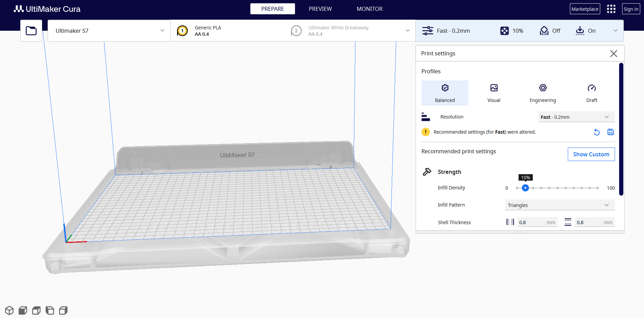The height and width of the screenshot is (318, 644).
Task: Select the Balanced profile
Action: pyautogui.click(x=445, y=93)
